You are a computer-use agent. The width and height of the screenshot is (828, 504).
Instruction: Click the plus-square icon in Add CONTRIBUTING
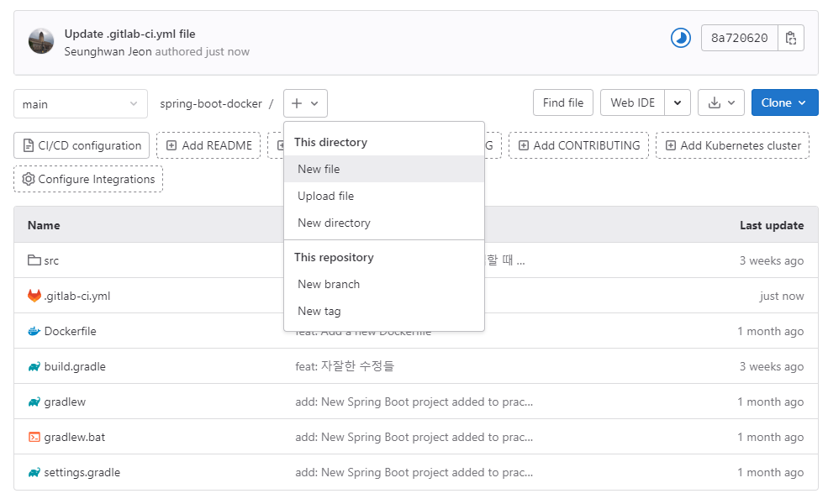(524, 145)
